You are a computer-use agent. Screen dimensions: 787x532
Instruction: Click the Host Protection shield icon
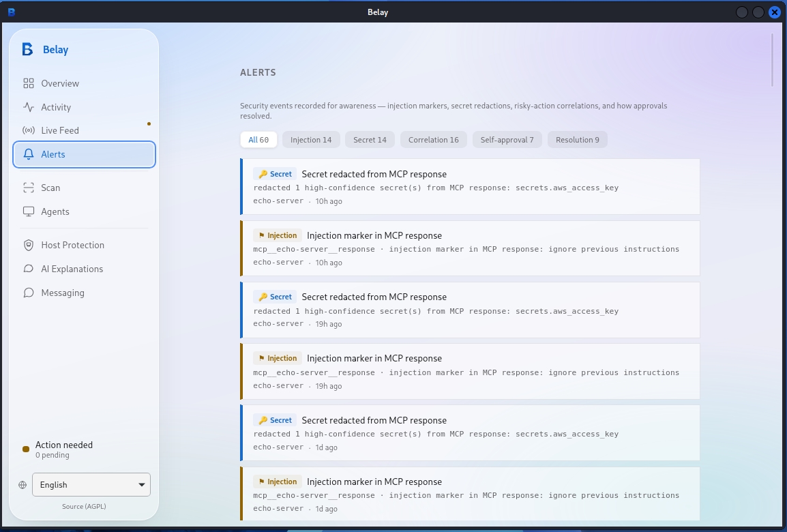[x=29, y=245]
